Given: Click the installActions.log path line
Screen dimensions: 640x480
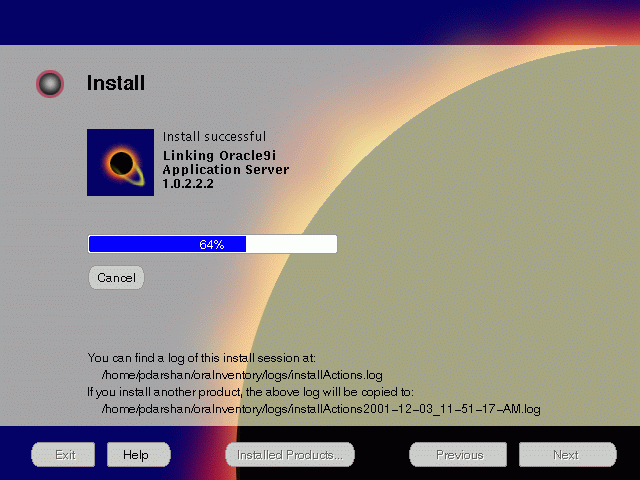Looking at the screenshot, I should click(242, 375).
